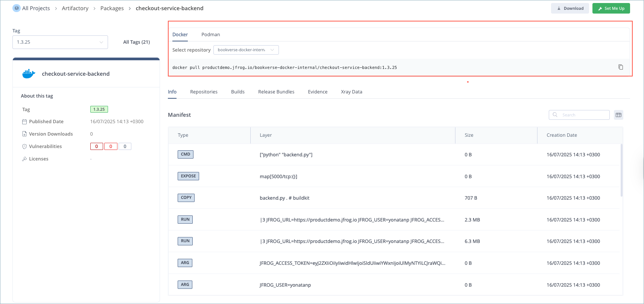Open the Evidence tab
Screen dimensions: 644x304
[318, 92]
